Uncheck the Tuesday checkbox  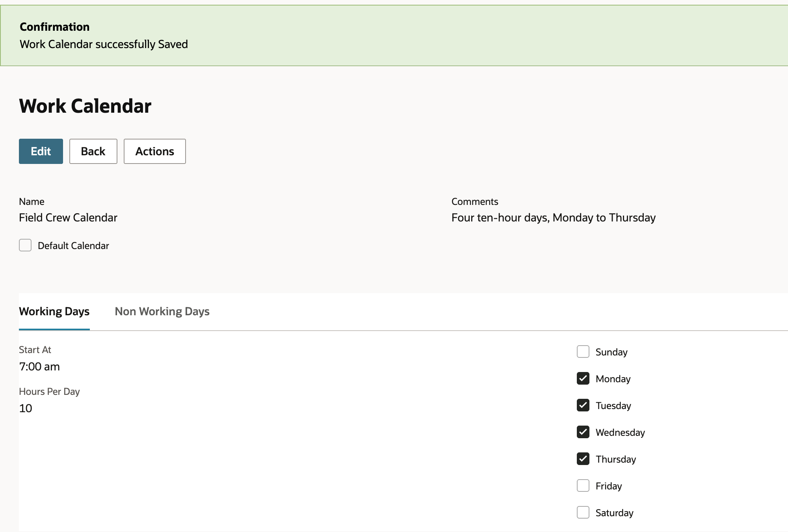coord(583,405)
